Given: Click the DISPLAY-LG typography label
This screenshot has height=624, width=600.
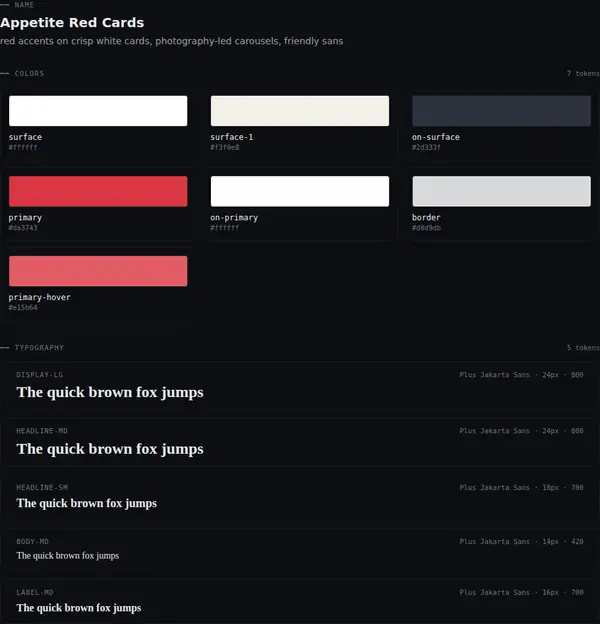Looking at the screenshot, I should tap(39, 374).
